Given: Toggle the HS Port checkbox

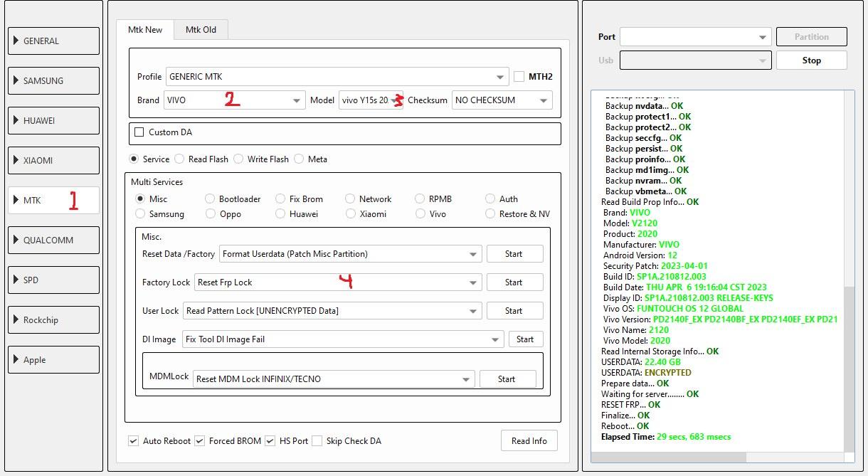Looking at the screenshot, I should pos(270,441).
